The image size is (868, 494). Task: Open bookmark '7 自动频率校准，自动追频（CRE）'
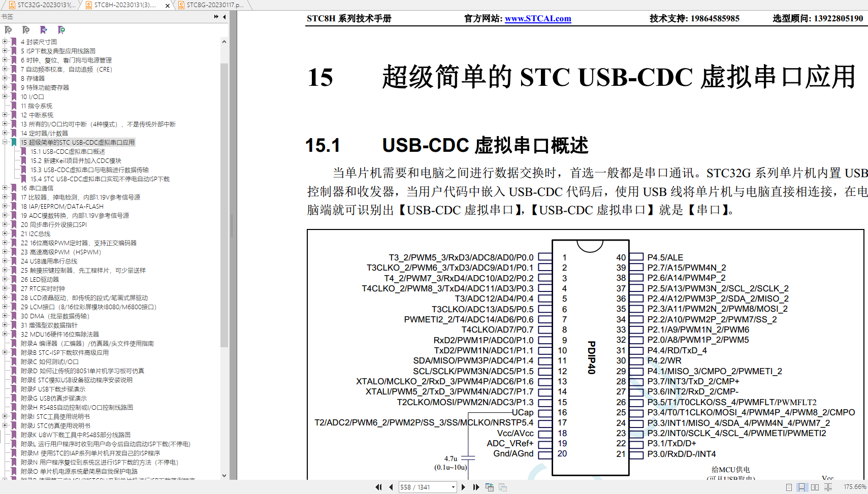pyautogui.click(x=67, y=69)
